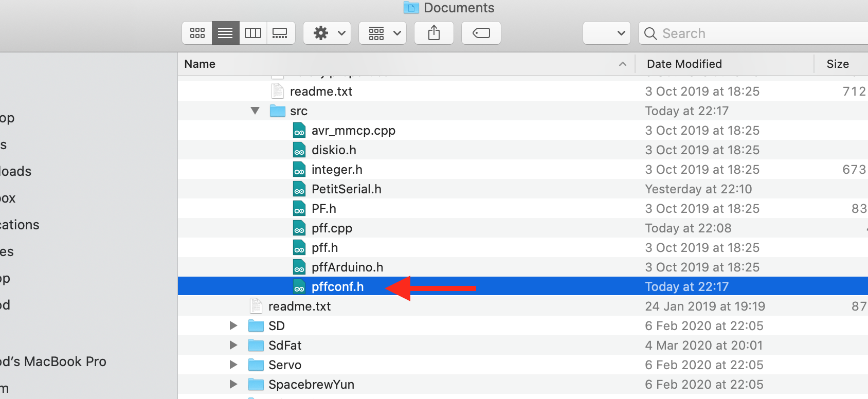Select list view mode button
Screen dimensions: 868x399
(225, 33)
